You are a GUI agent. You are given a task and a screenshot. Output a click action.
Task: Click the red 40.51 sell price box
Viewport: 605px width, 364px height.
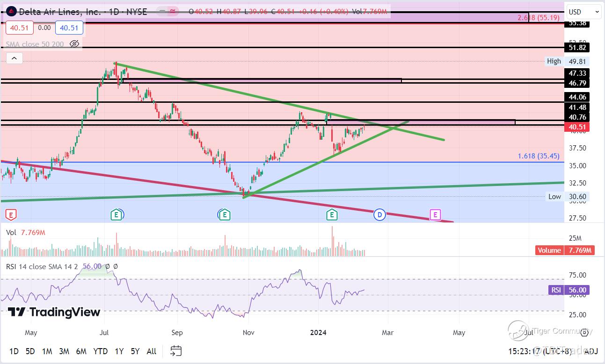point(19,28)
